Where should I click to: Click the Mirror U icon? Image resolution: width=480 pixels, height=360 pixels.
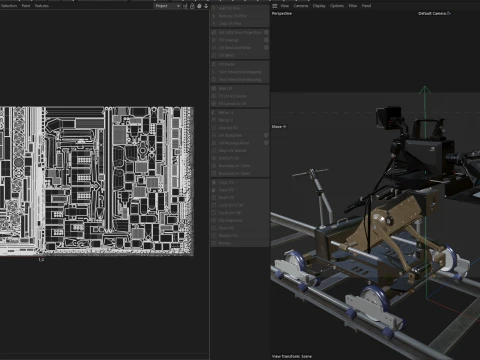[214, 113]
